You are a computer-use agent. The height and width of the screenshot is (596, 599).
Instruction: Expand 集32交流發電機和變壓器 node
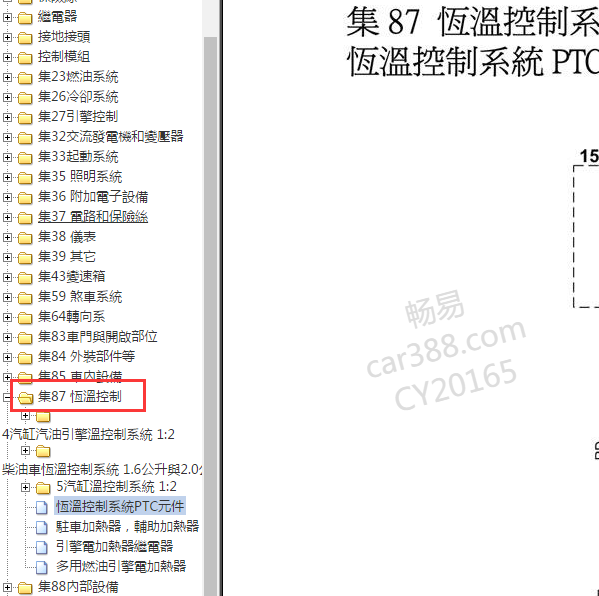7,137
